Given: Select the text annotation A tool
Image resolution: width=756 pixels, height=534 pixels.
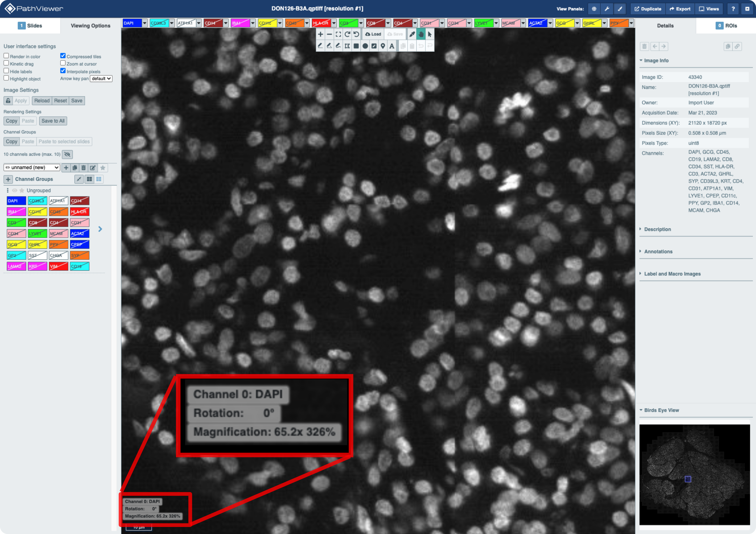Looking at the screenshot, I should pyautogui.click(x=391, y=46).
